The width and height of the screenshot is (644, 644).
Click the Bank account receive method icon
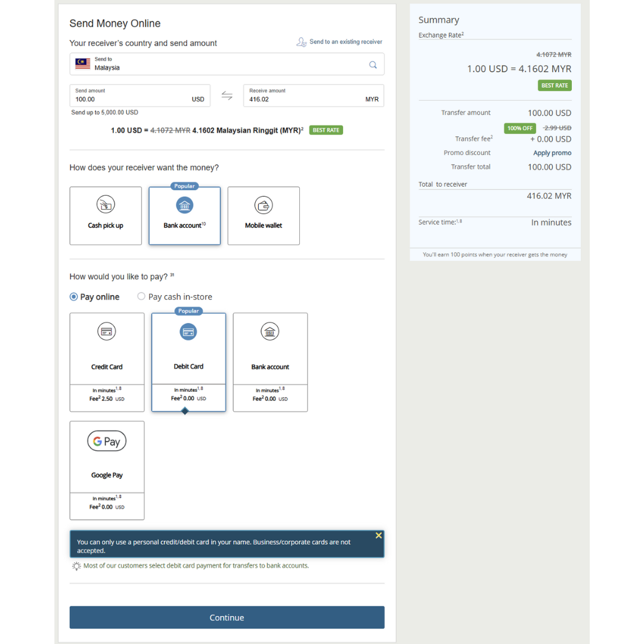point(184,204)
